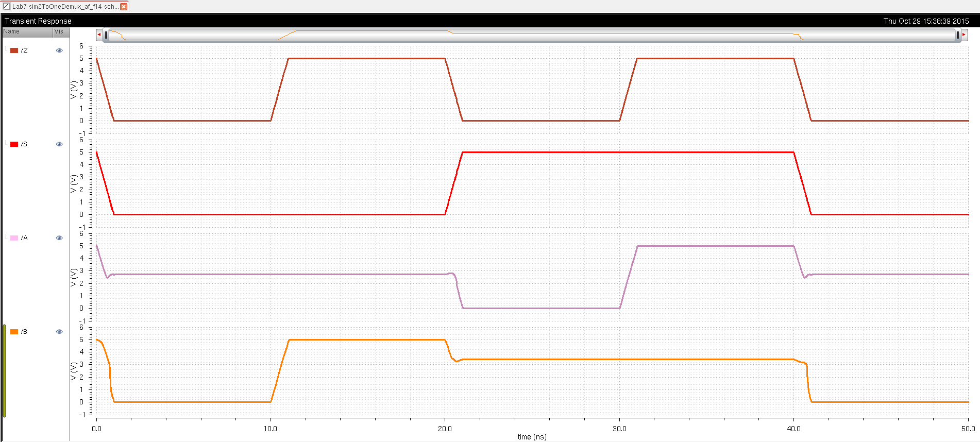980x442 pixels.
Task: Click the V (V) axis label of /B plot
Action: [73, 371]
